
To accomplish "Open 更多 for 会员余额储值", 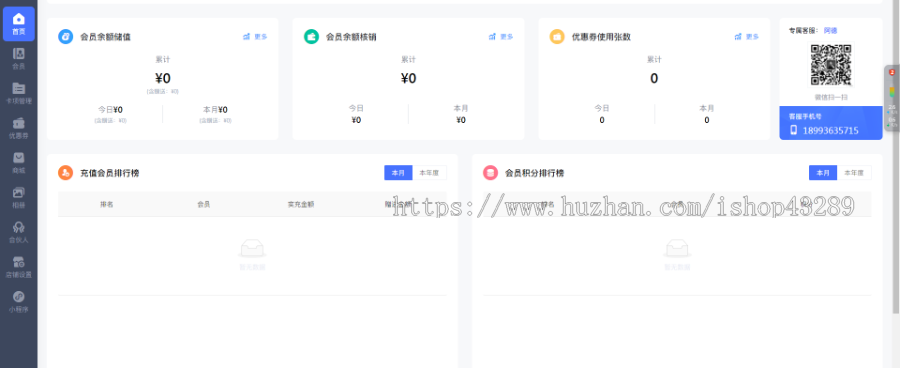I will 255,37.
